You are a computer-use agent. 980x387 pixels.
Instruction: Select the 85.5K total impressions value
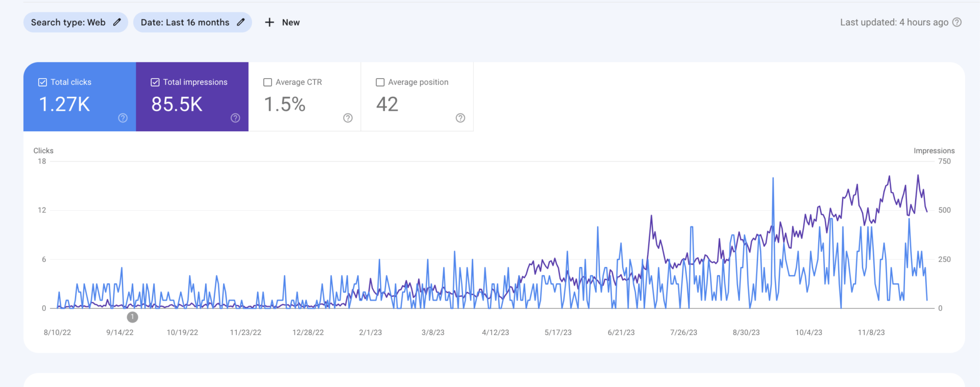point(177,105)
